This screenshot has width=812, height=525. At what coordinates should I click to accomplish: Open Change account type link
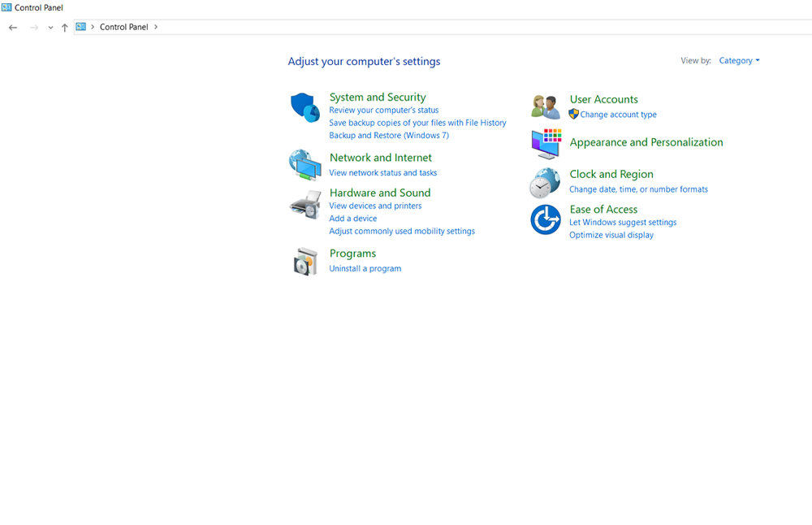click(618, 115)
